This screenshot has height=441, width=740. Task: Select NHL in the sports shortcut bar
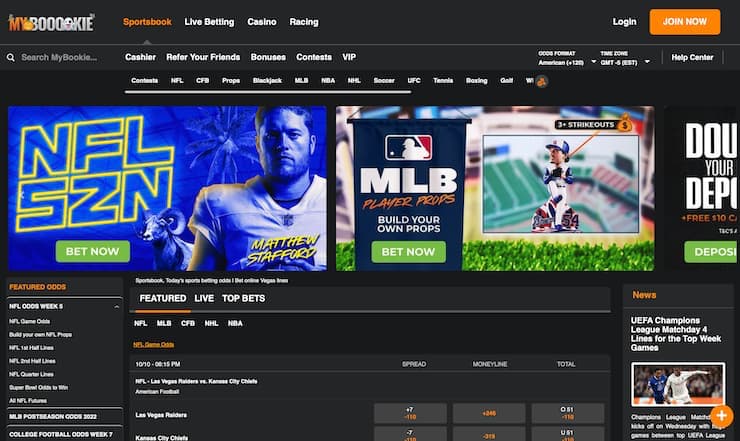coord(354,81)
